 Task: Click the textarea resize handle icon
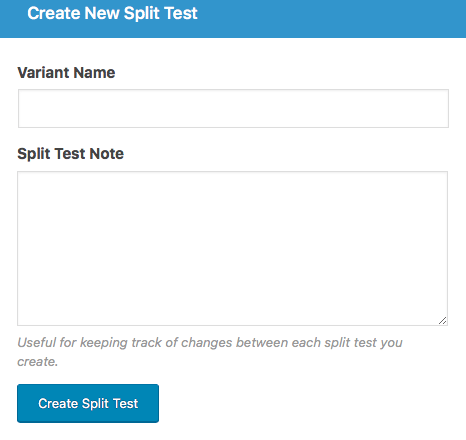click(x=442, y=321)
